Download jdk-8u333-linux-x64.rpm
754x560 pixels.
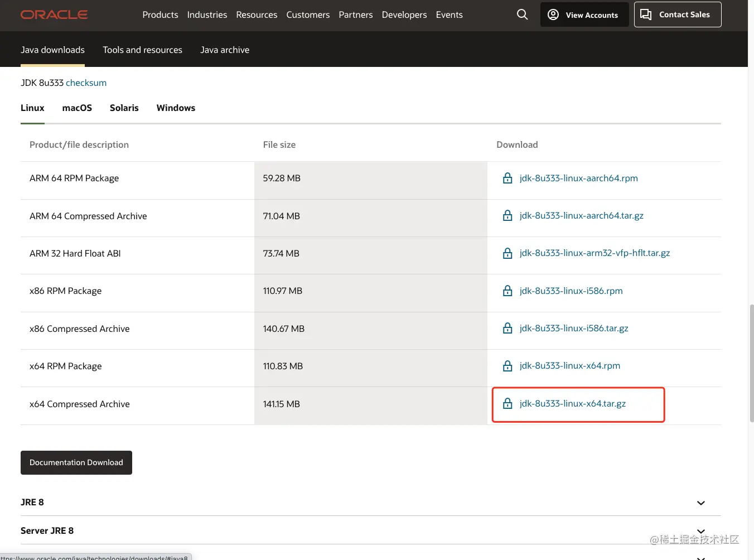tap(569, 365)
